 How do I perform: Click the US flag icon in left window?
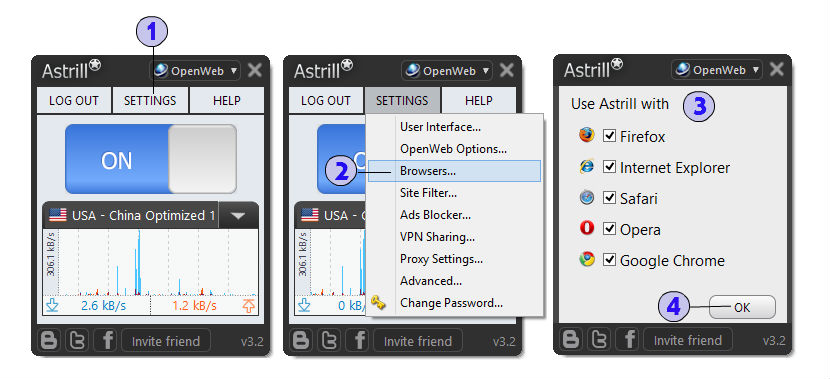(58, 215)
